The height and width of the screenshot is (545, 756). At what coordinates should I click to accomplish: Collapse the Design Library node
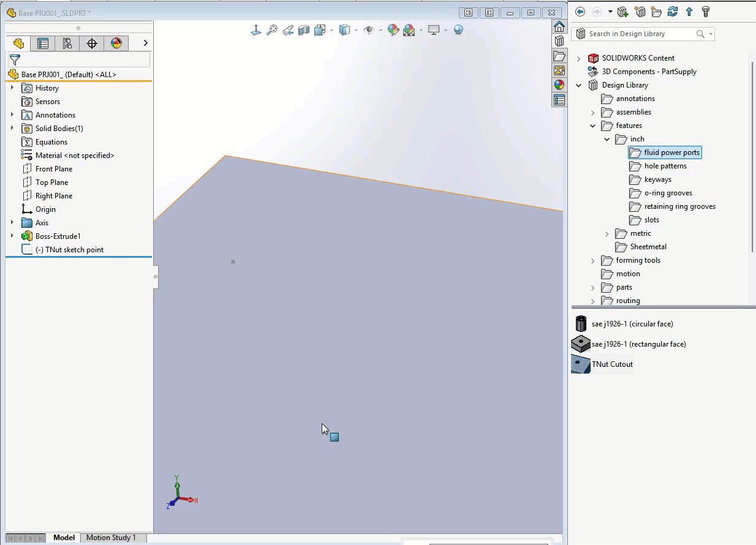(579, 85)
